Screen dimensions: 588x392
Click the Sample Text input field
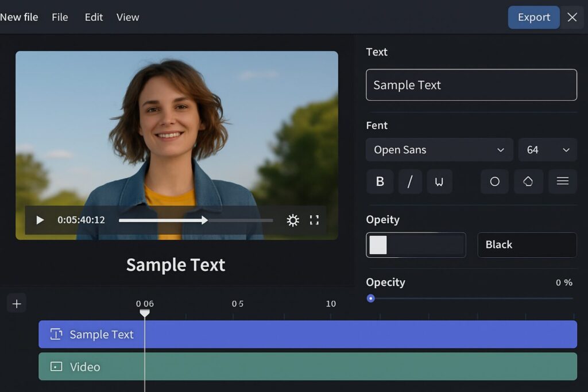pyautogui.click(x=471, y=85)
